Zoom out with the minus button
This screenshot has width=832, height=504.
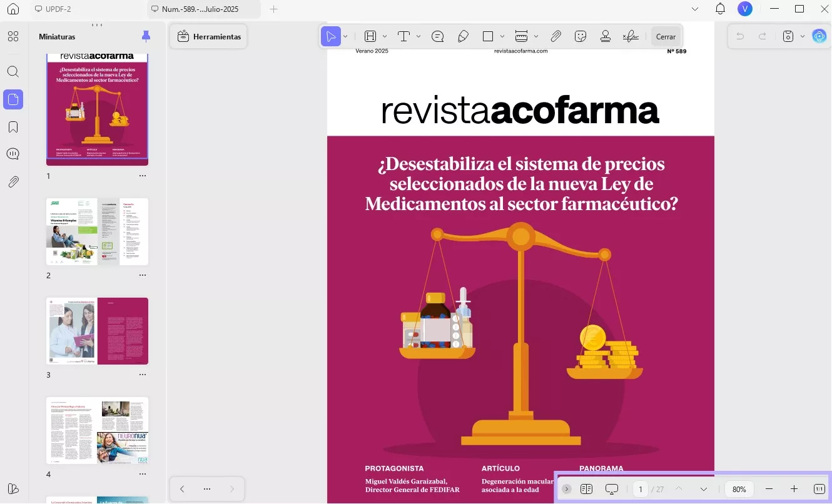tap(769, 489)
